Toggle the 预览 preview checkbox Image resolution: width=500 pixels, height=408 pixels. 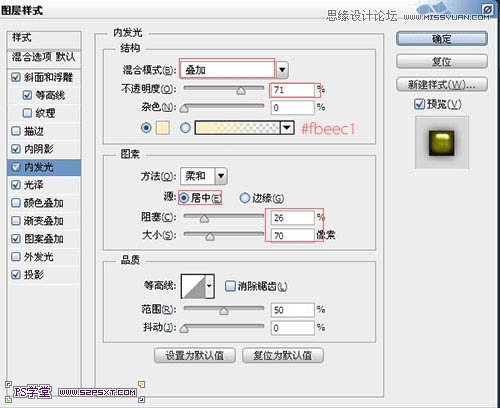(x=419, y=104)
